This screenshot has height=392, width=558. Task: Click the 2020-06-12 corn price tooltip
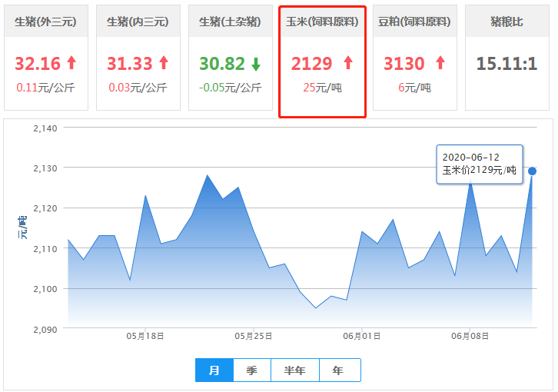click(479, 163)
